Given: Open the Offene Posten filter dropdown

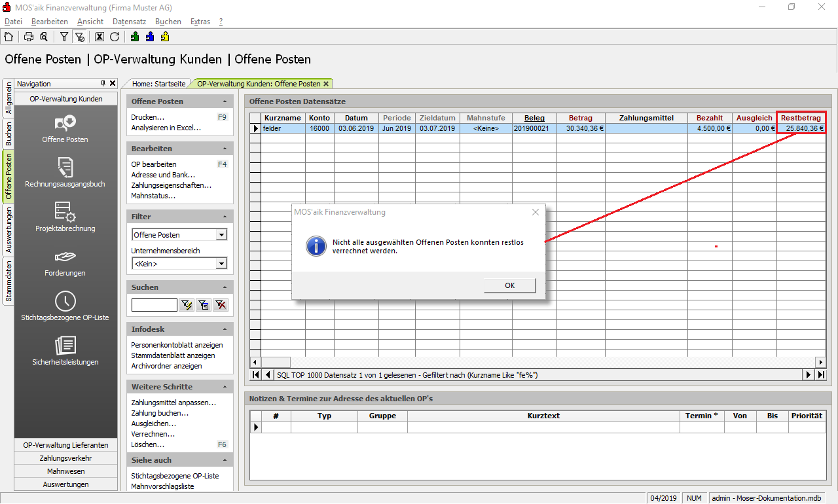Looking at the screenshot, I should [221, 235].
